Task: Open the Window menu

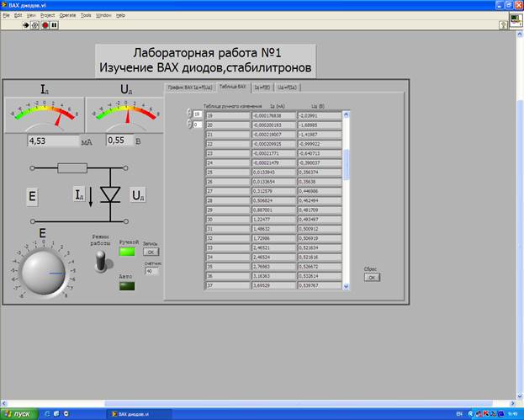Action: [x=103, y=15]
